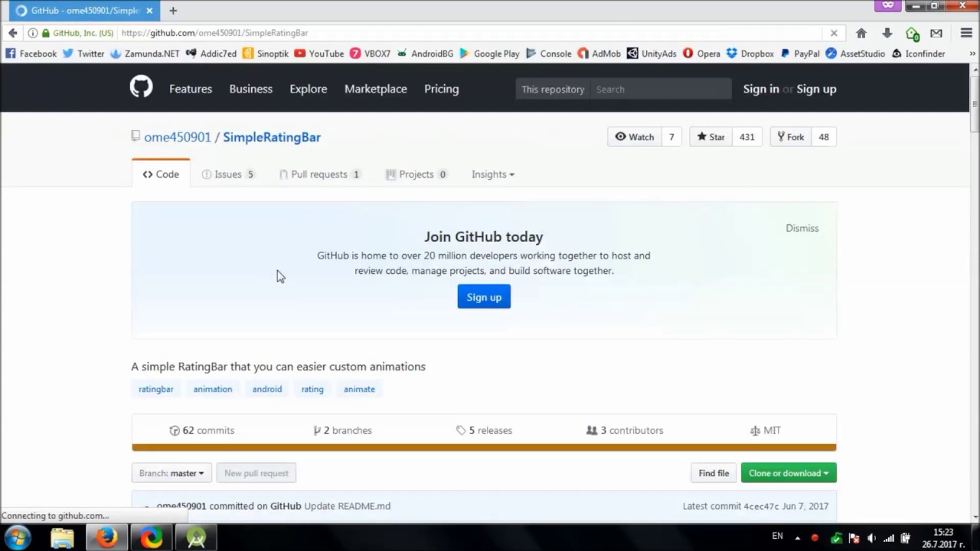Fork the repository
The width and height of the screenshot is (980, 551).
(x=791, y=137)
